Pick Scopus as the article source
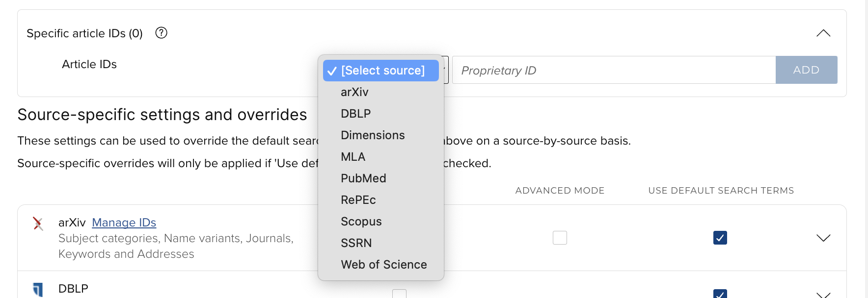The height and width of the screenshot is (298, 868). click(x=361, y=222)
